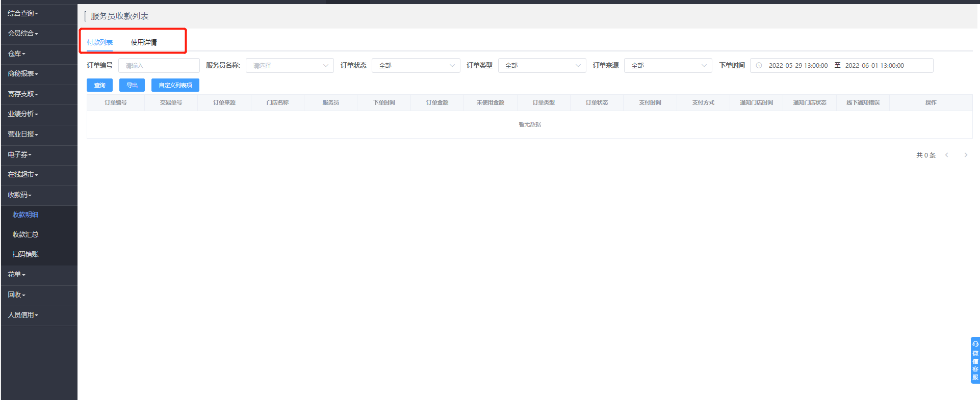Screen dimensions: 980x400
Task: Click 交易单号 column header
Action: pyautogui.click(x=171, y=102)
